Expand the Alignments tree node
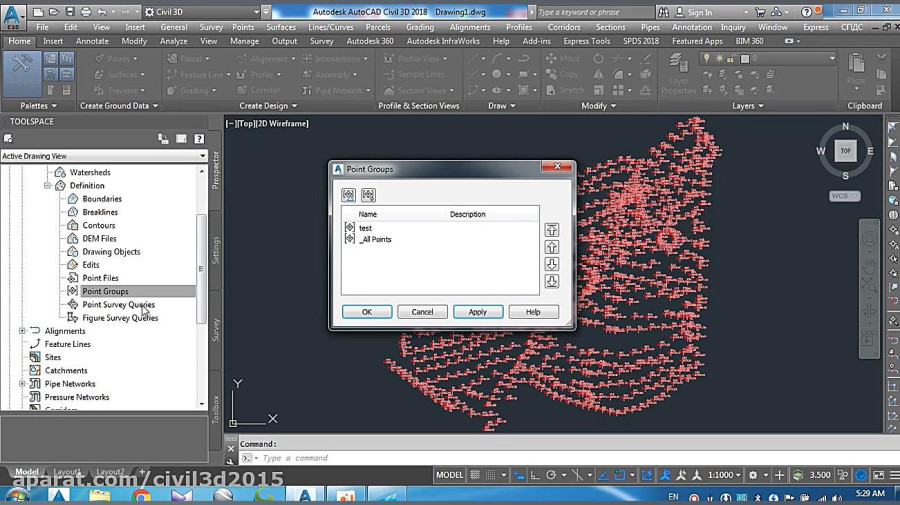900x505 pixels. [x=22, y=331]
